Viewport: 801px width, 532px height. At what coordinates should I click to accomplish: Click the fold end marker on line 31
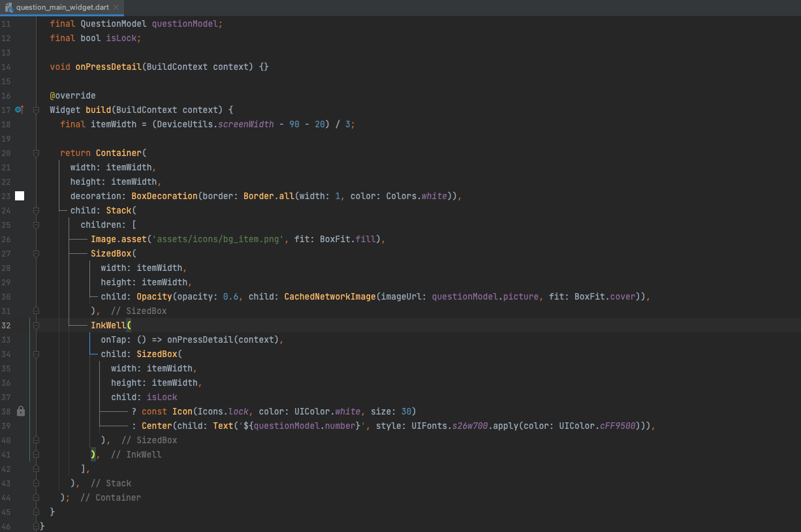point(37,311)
